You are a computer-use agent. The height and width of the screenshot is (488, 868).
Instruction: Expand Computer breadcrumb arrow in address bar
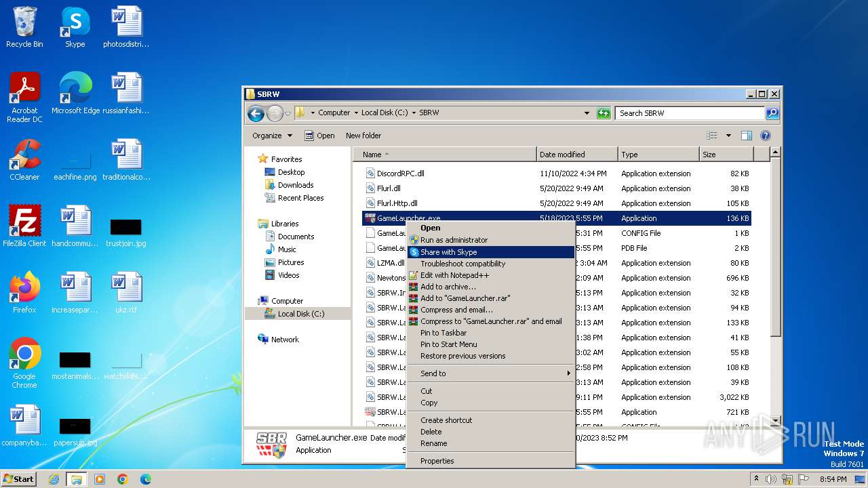click(356, 113)
